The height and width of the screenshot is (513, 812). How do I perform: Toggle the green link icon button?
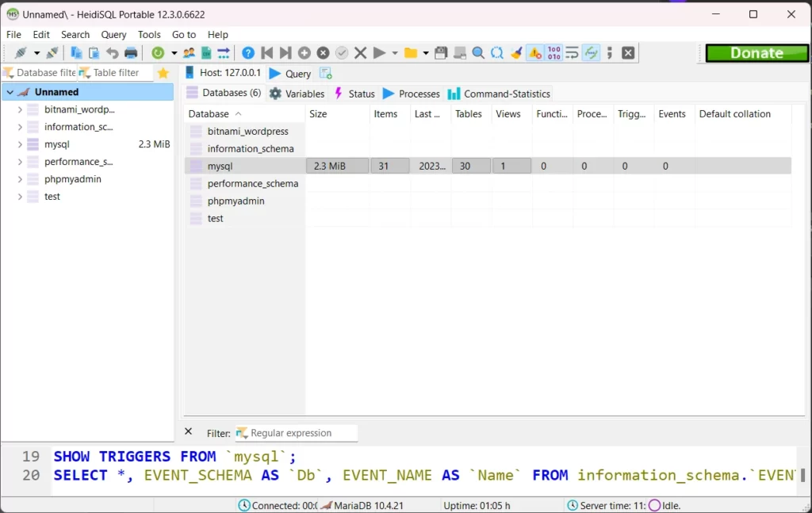(x=591, y=53)
